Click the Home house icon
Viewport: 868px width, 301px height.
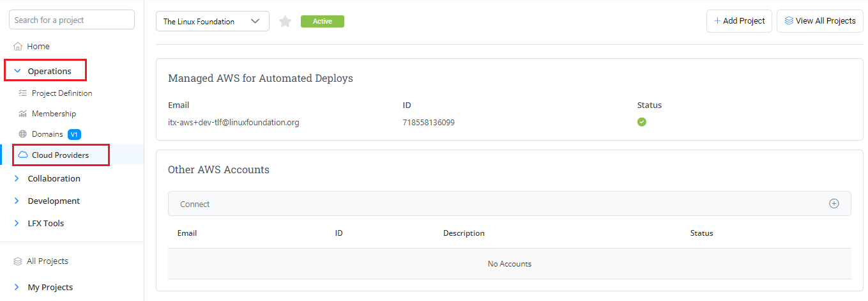point(18,47)
